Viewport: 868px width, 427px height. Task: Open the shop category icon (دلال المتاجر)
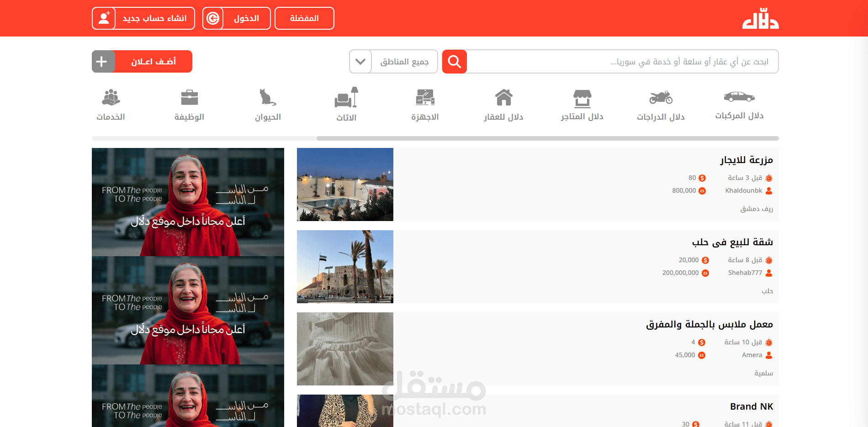tap(582, 98)
